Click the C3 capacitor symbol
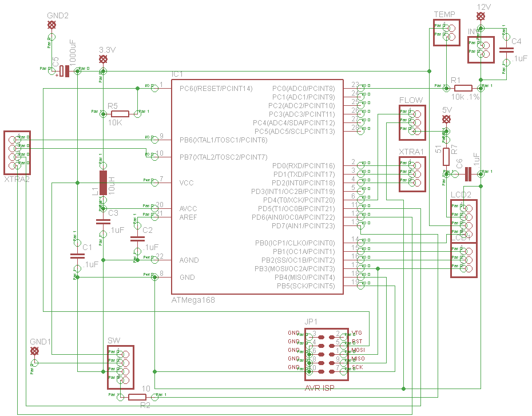 [x=103, y=221]
